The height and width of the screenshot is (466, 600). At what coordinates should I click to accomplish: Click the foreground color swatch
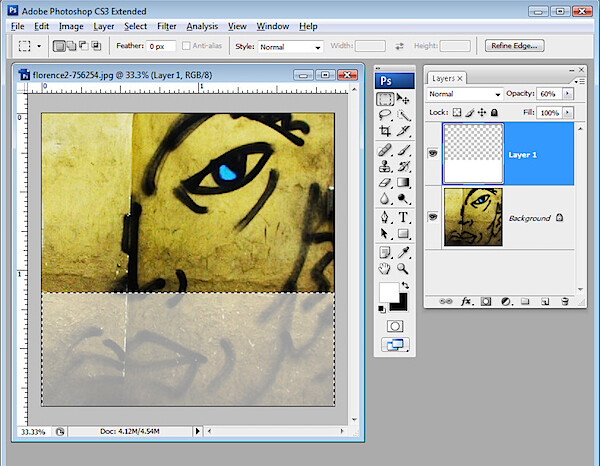388,293
